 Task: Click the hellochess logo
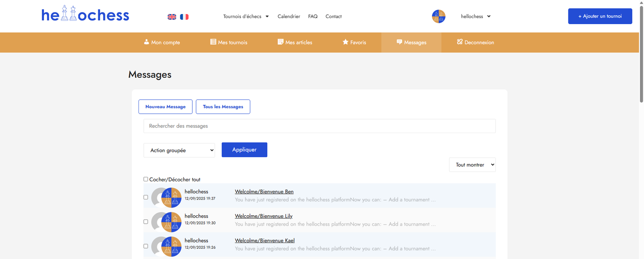[x=85, y=14]
